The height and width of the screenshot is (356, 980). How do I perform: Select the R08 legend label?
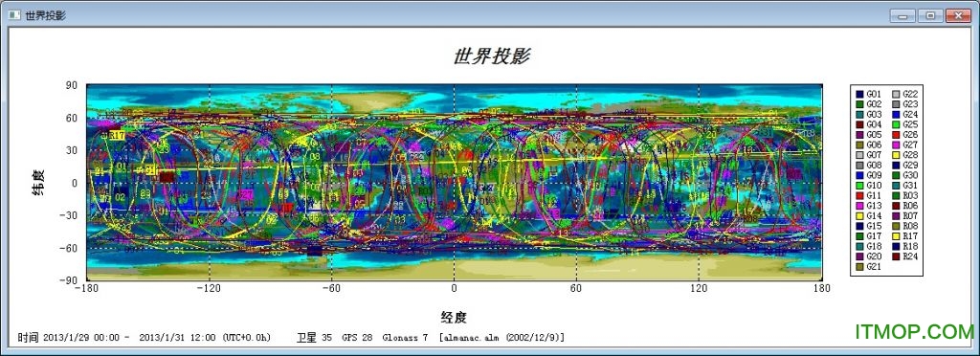coord(911,226)
